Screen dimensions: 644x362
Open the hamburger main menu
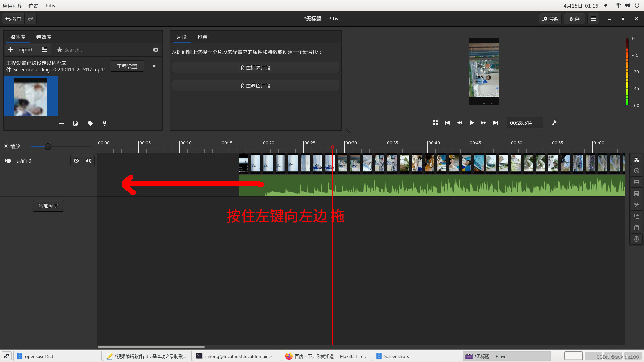pyautogui.click(x=593, y=19)
